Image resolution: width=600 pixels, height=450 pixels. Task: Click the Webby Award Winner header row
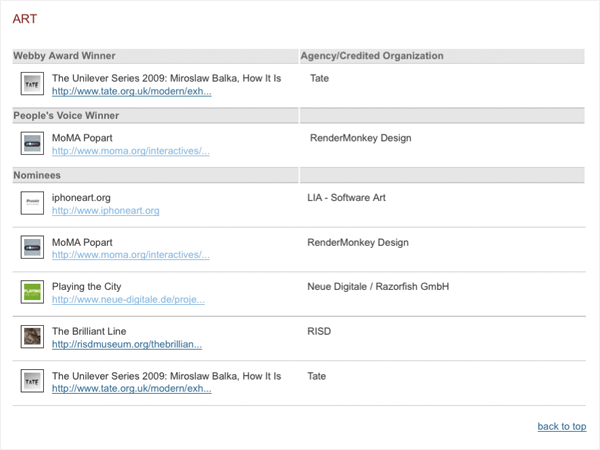point(155,56)
